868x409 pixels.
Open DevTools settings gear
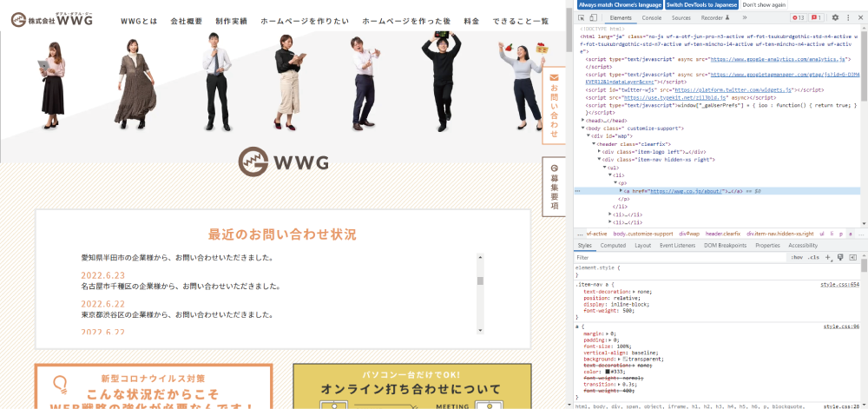(835, 17)
